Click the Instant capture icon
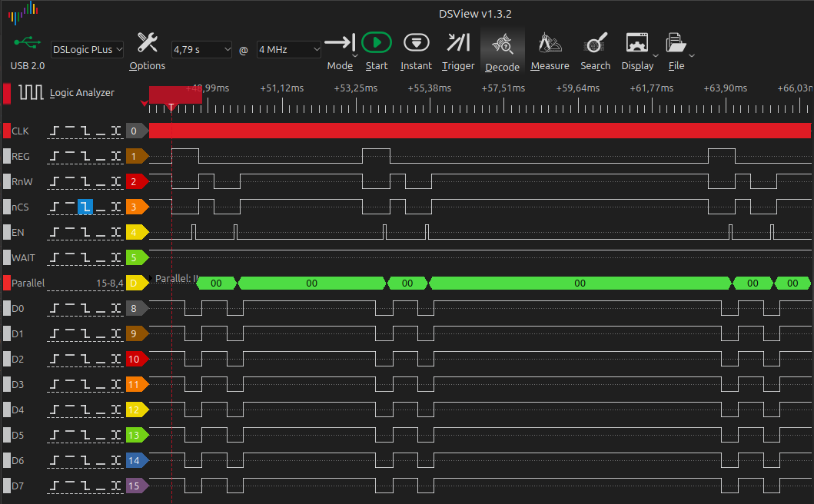The width and height of the screenshot is (814, 504). click(416, 43)
